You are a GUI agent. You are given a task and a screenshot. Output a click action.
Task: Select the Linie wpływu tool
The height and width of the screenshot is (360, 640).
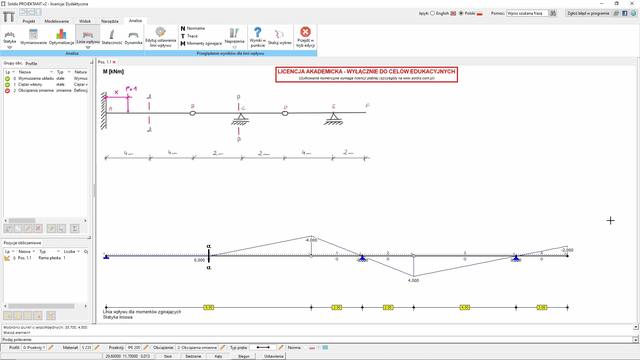(x=88, y=36)
